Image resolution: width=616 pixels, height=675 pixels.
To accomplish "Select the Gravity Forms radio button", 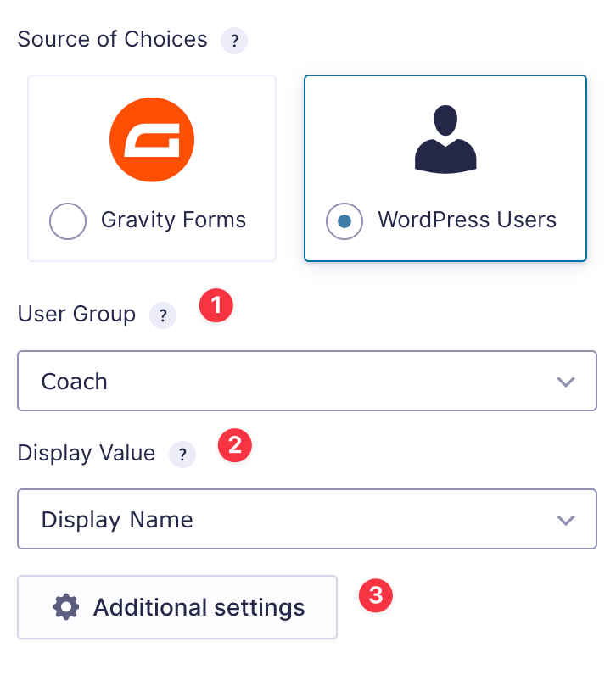I will point(68,221).
